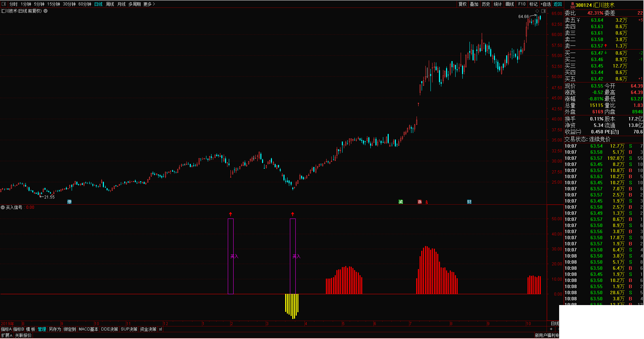Image resolution: width=644 pixels, height=339 pixels.
Task: Click the 涨 event marker on chart
Action: (420, 202)
